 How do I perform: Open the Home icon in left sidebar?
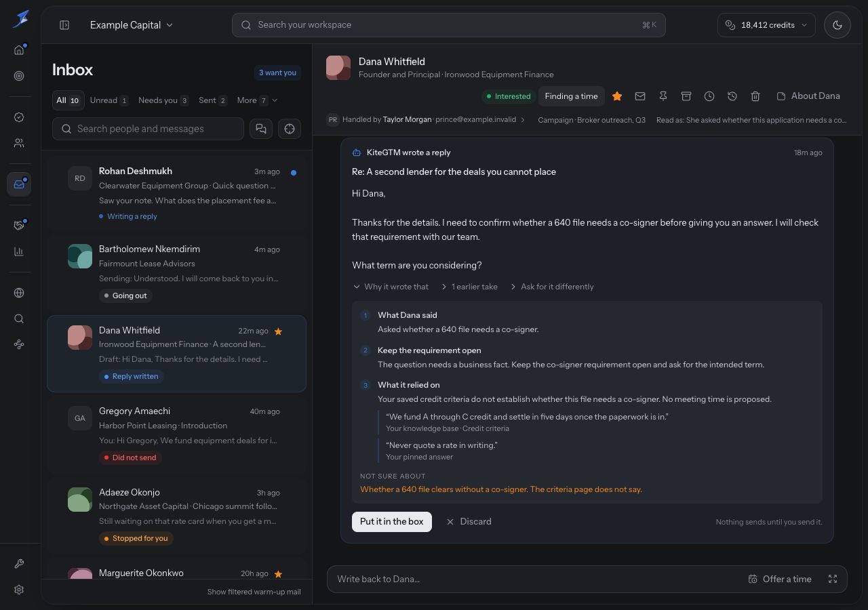pos(19,50)
